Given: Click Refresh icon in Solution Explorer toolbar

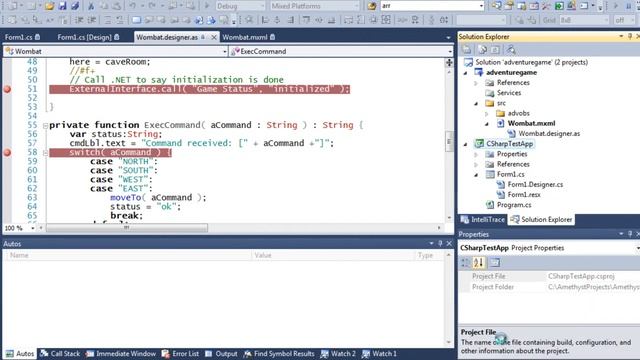Looking at the screenshot, I should [x=495, y=50].
